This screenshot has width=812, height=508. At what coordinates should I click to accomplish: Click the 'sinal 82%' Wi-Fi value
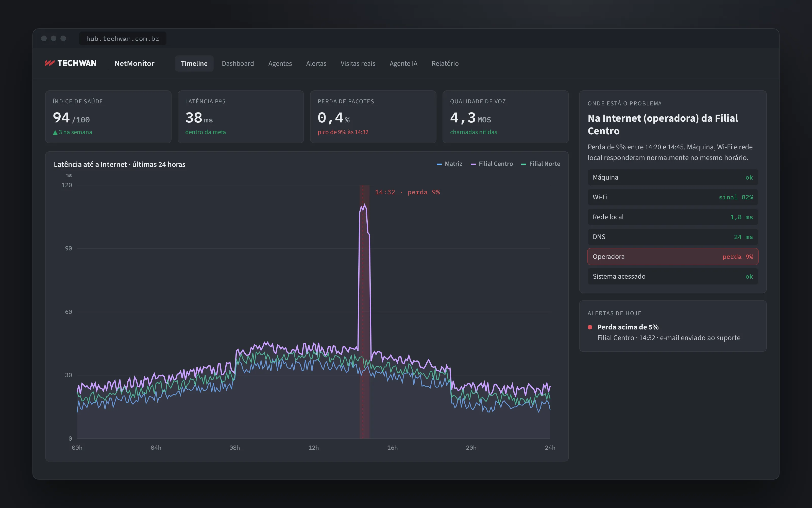(x=736, y=197)
